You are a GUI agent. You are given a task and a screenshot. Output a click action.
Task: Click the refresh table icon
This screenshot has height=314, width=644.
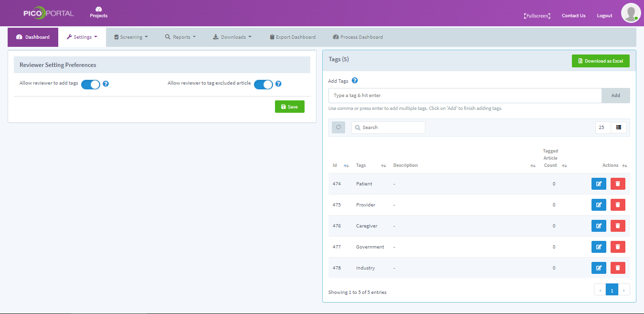tap(338, 127)
